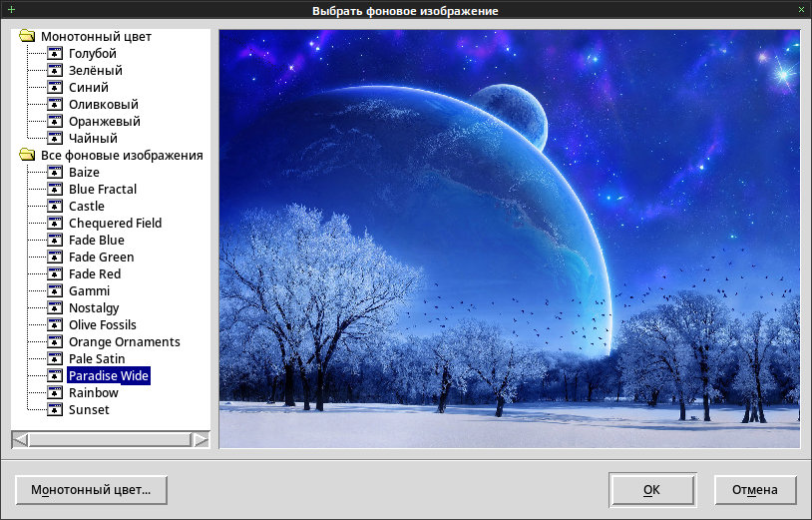The image size is (812, 520).
Task: Select the Nostalgy background
Action: [x=94, y=307]
